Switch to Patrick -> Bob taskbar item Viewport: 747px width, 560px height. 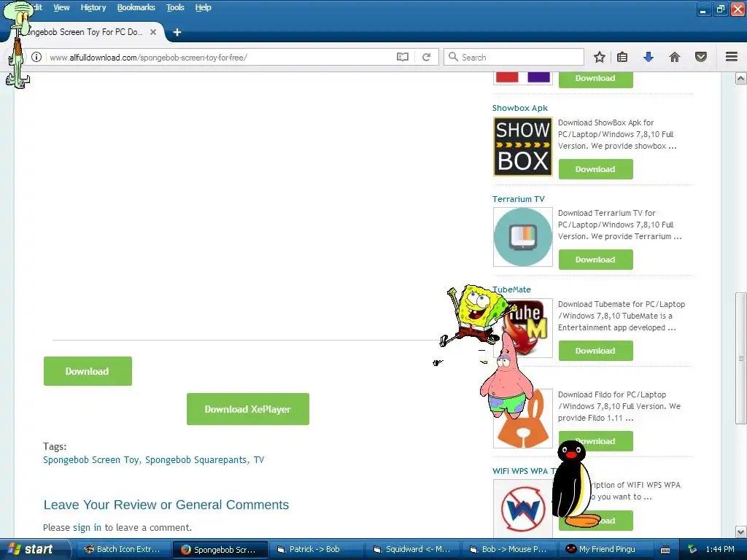pyautogui.click(x=315, y=549)
